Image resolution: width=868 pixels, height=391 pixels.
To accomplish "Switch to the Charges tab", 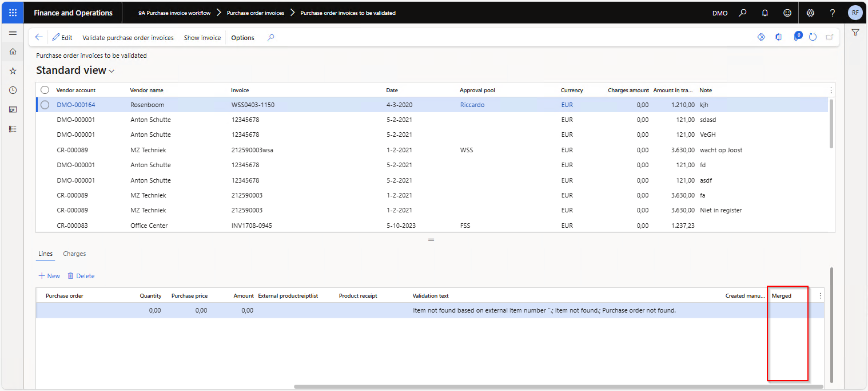I will click(74, 254).
